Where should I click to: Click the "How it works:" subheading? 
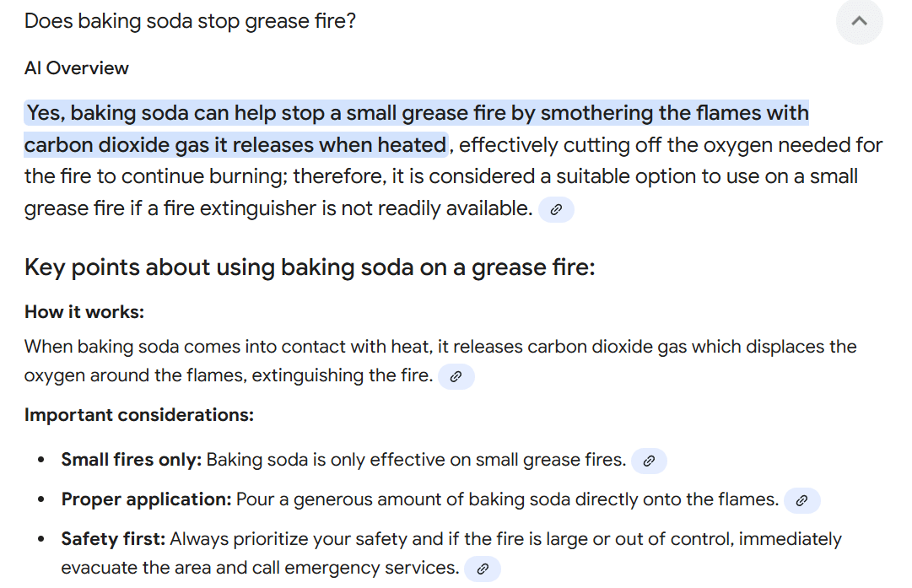[84, 312]
